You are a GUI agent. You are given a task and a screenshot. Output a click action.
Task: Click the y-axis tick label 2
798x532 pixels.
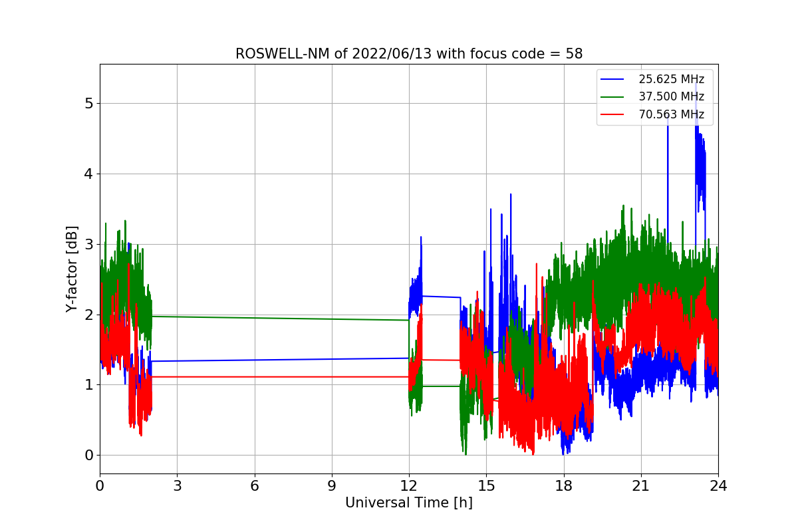(89, 315)
